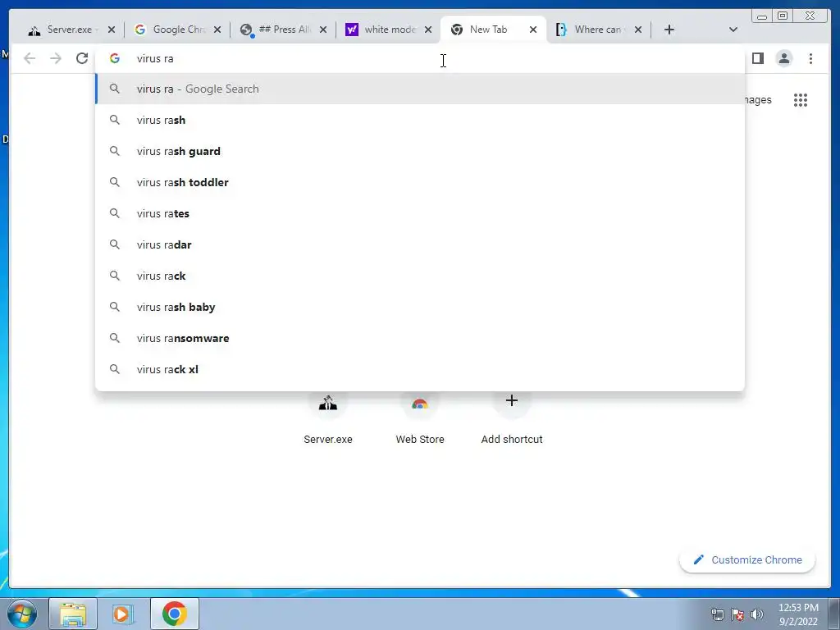Choose the 'virus rack xl' suggestion
This screenshot has height=630, width=840.
(x=419, y=369)
